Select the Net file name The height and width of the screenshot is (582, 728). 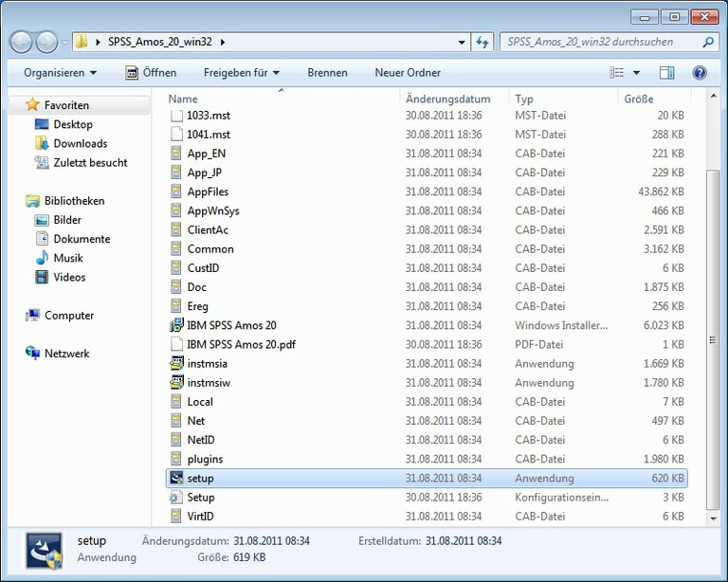coord(196,421)
